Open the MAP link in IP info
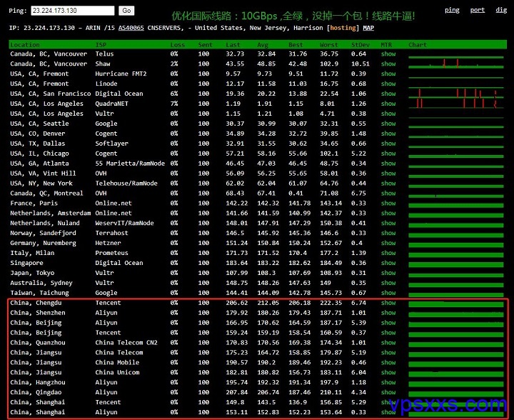 (x=368, y=28)
